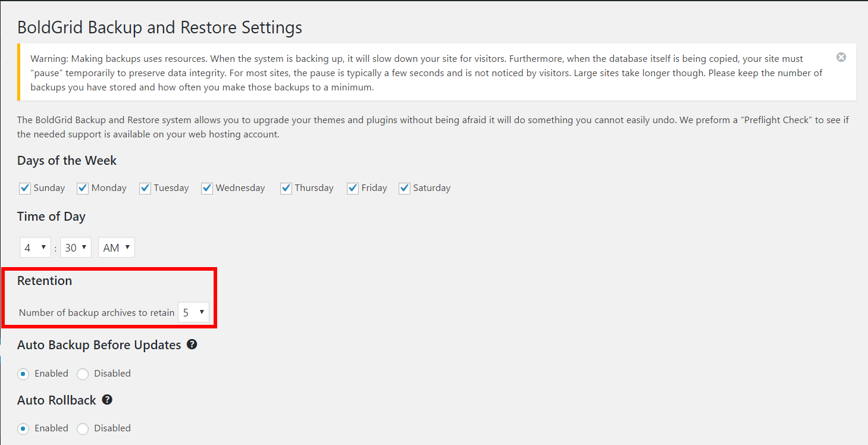Screen dimensions: 868x445
Task: Open the Auto Backup Before Updates help icon
Action: coord(192,344)
